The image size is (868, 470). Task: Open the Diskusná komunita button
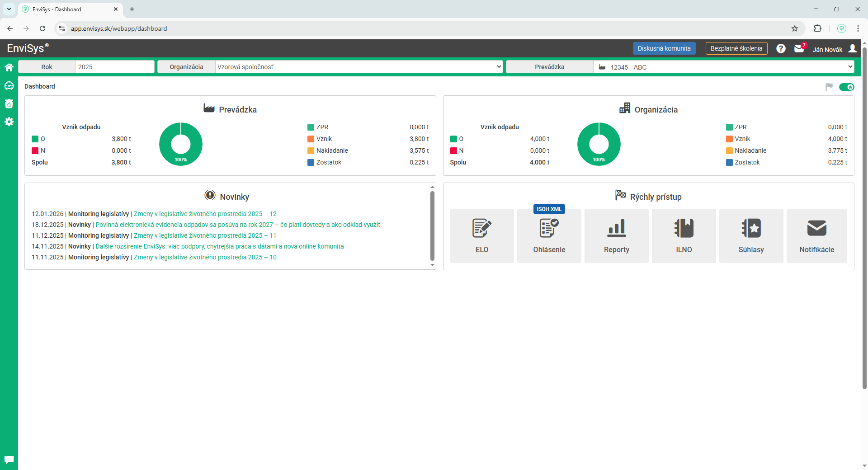coord(664,48)
